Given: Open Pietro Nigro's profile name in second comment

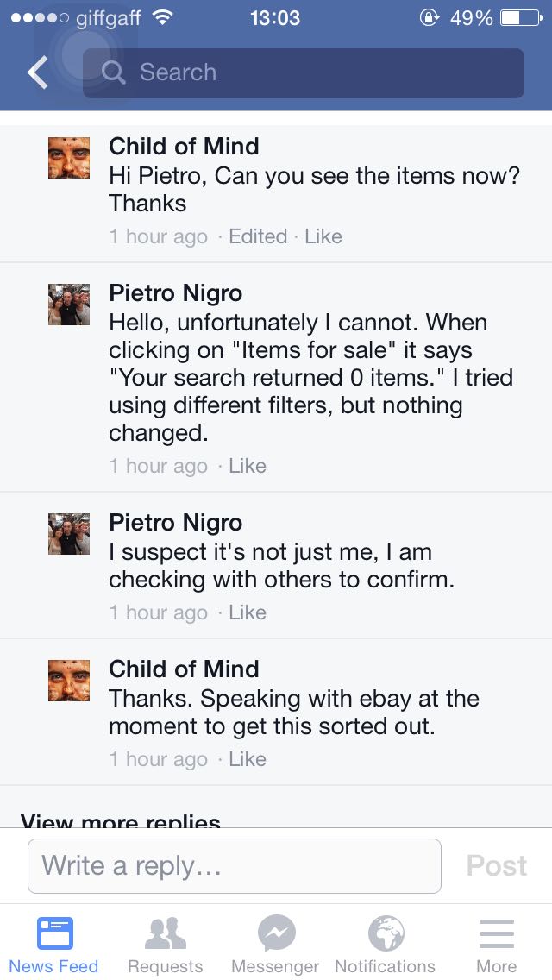Looking at the screenshot, I should 175,293.
